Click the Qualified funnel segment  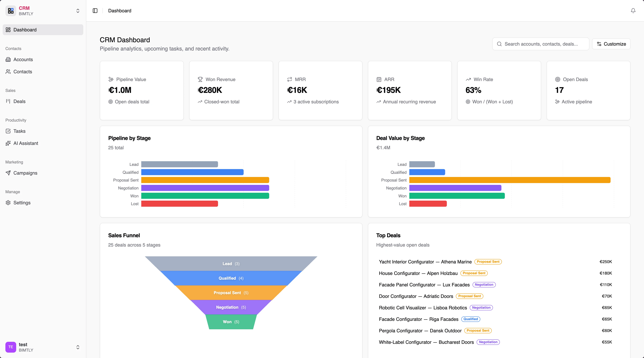pyautogui.click(x=231, y=278)
